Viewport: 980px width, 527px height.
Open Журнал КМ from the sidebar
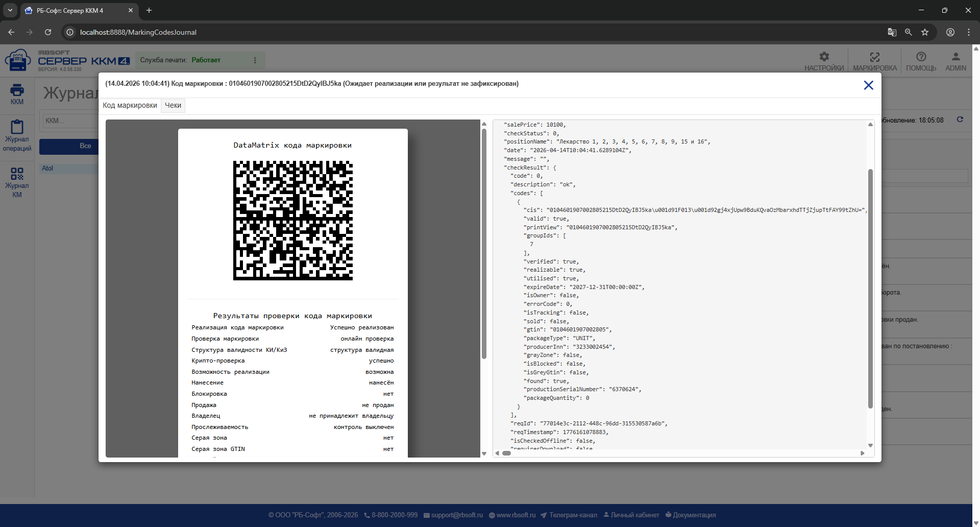17,182
